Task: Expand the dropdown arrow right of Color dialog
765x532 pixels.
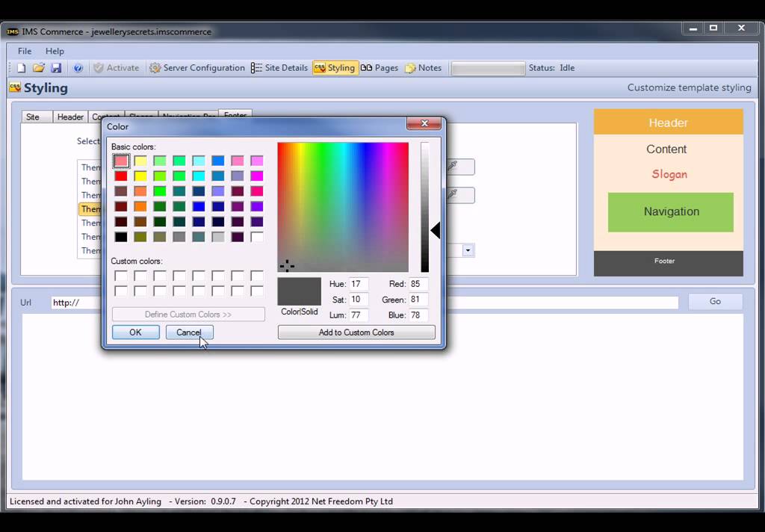Action: coord(468,250)
